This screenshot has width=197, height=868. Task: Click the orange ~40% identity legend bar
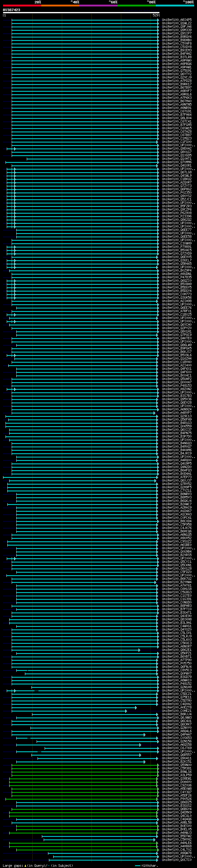(x=60, y=6)
